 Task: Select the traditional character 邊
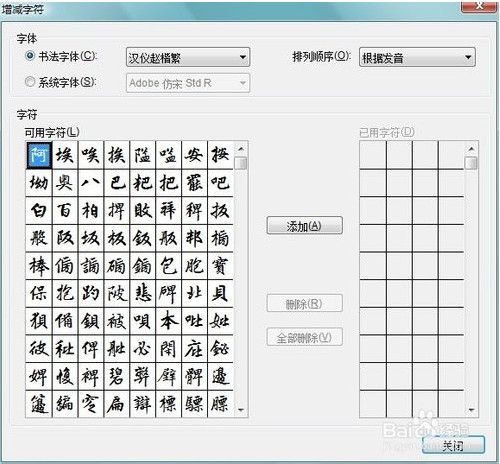tap(220, 376)
